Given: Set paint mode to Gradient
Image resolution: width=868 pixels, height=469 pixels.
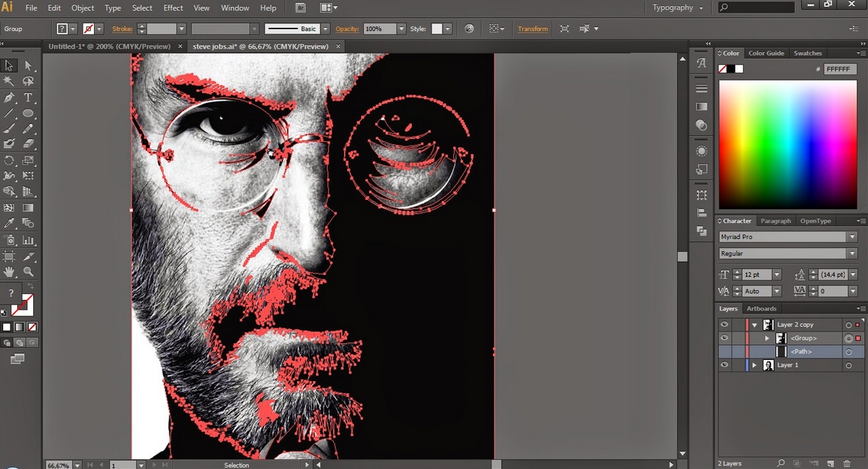Looking at the screenshot, I should click(20, 327).
